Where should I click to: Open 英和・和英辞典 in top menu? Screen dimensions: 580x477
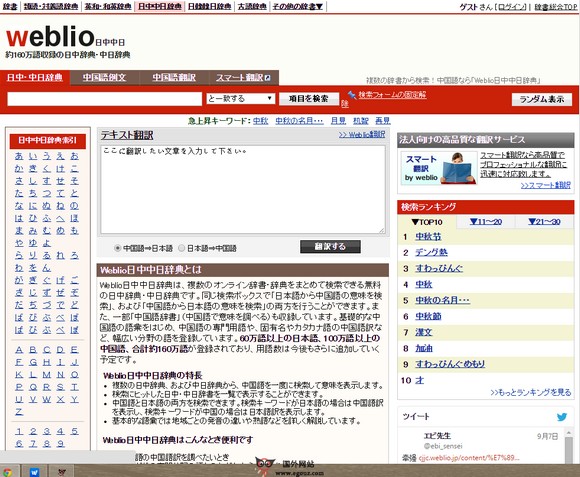pos(108,6)
